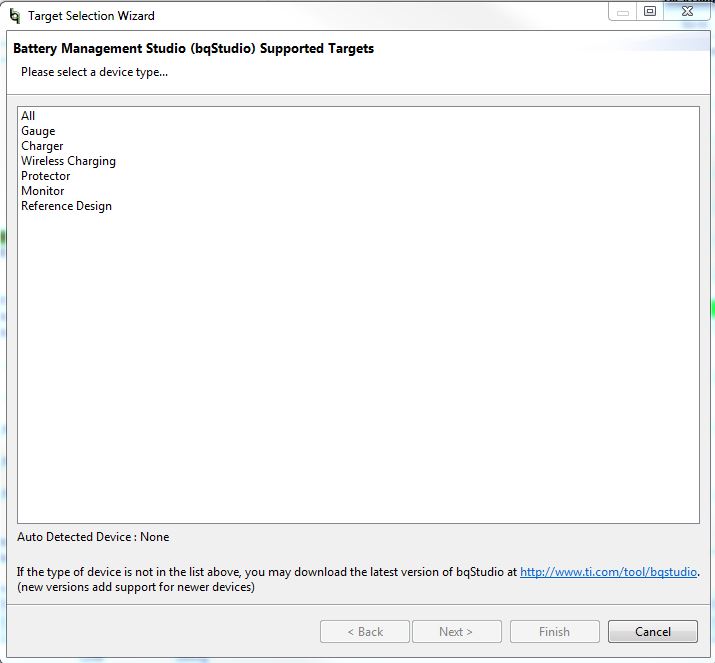The width and height of the screenshot is (715, 663).
Task: Close the Target Selection Wizard window
Action: tap(687, 11)
